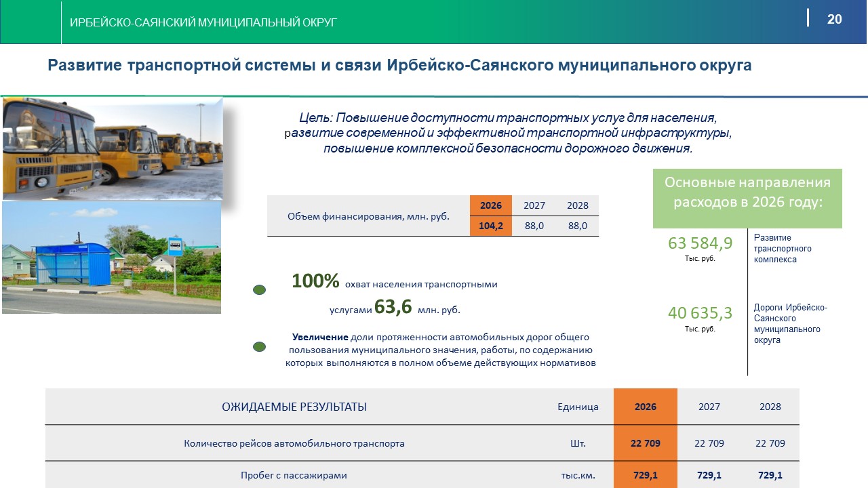868x488 pixels.
Task: Select the blue bus stop photo
Action: [111, 258]
